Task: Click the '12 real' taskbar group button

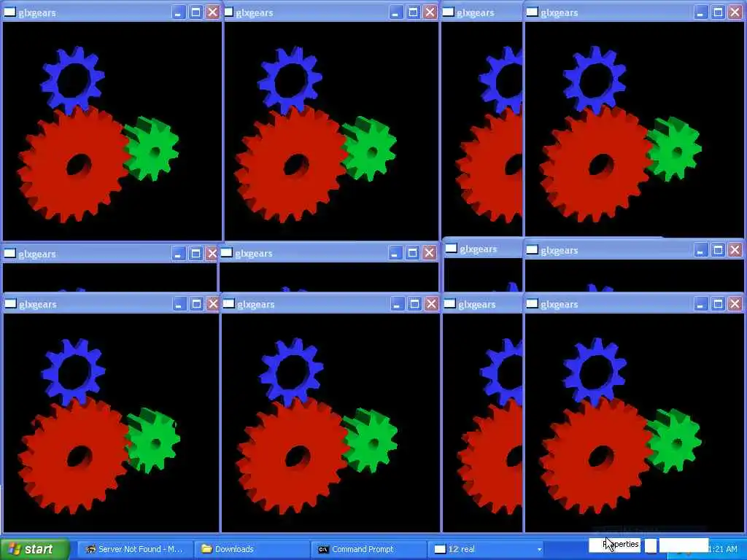Action: pos(486,549)
